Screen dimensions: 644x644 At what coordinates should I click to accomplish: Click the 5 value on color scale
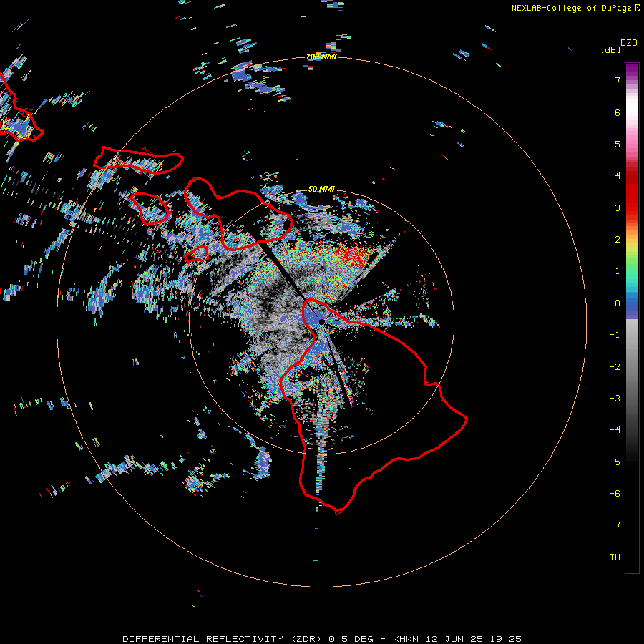(x=618, y=144)
